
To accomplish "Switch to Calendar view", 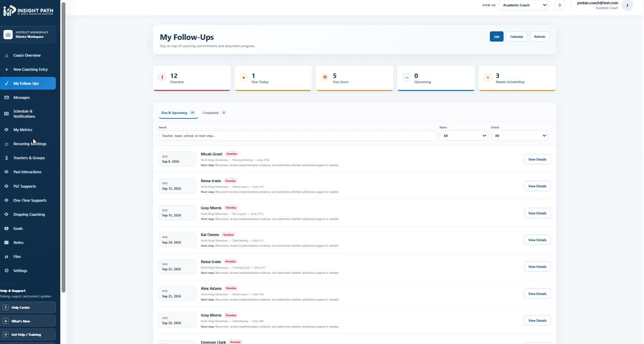I will point(516,37).
